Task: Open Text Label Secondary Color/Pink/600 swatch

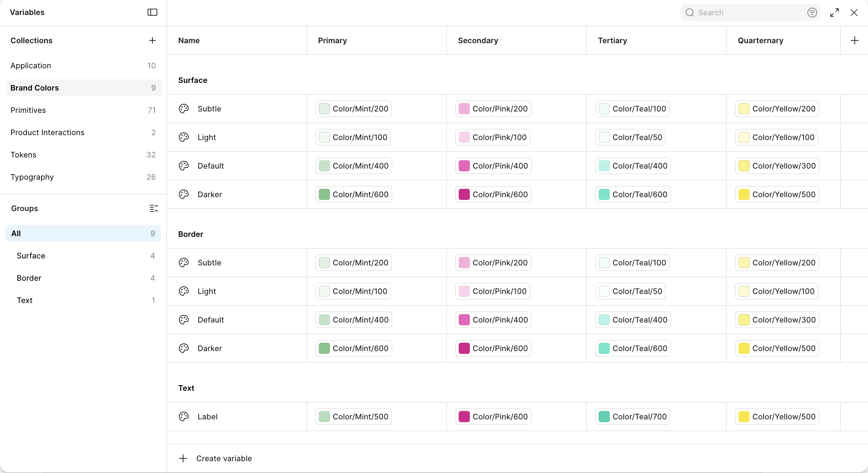Action: [x=464, y=417]
